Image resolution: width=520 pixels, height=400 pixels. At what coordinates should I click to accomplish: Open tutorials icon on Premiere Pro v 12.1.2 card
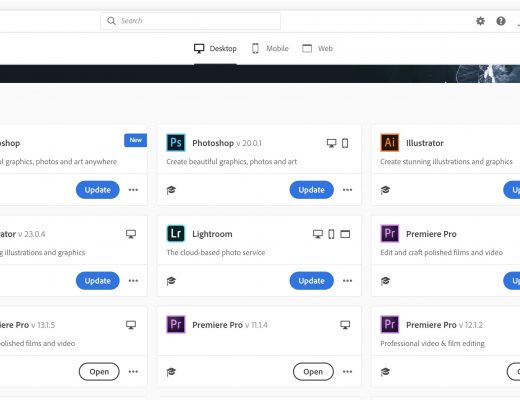385,372
